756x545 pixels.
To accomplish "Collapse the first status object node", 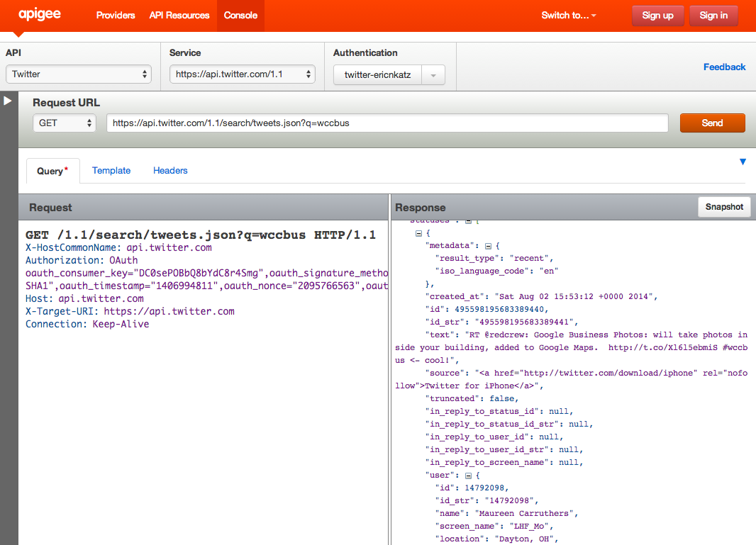I will (418, 233).
